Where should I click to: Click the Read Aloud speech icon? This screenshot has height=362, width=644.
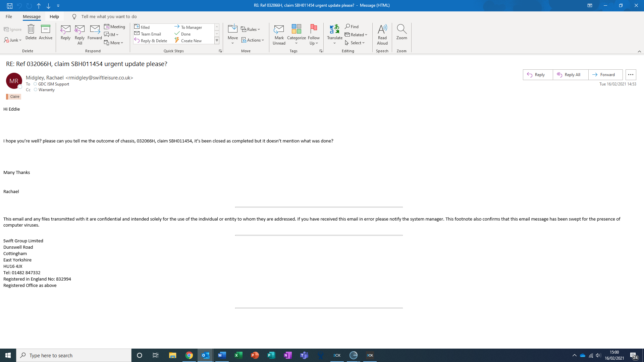pos(382,34)
